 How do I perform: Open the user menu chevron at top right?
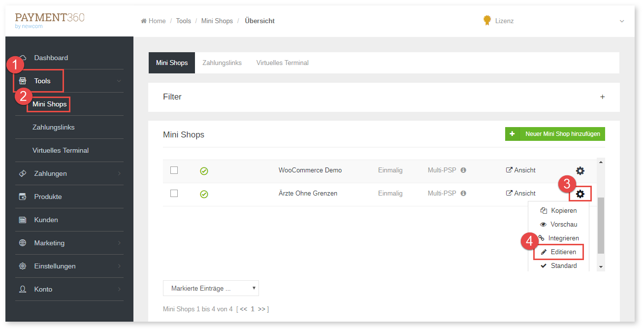click(622, 21)
